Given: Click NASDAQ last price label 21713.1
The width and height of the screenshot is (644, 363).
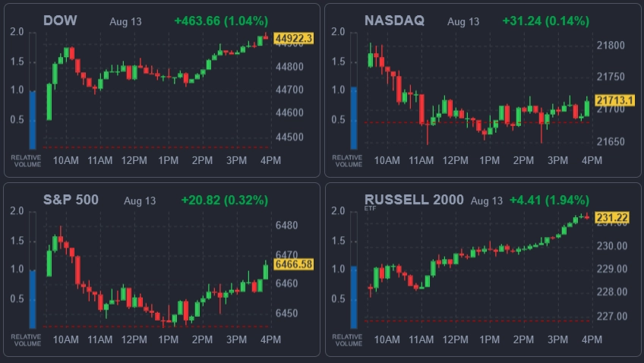Looking at the screenshot, I should click(614, 100).
